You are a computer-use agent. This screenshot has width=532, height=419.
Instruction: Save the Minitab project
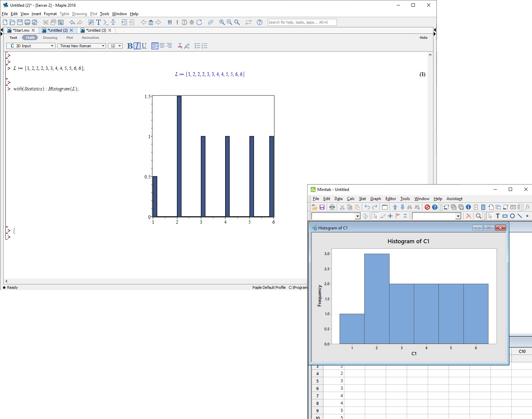tap(322, 207)
